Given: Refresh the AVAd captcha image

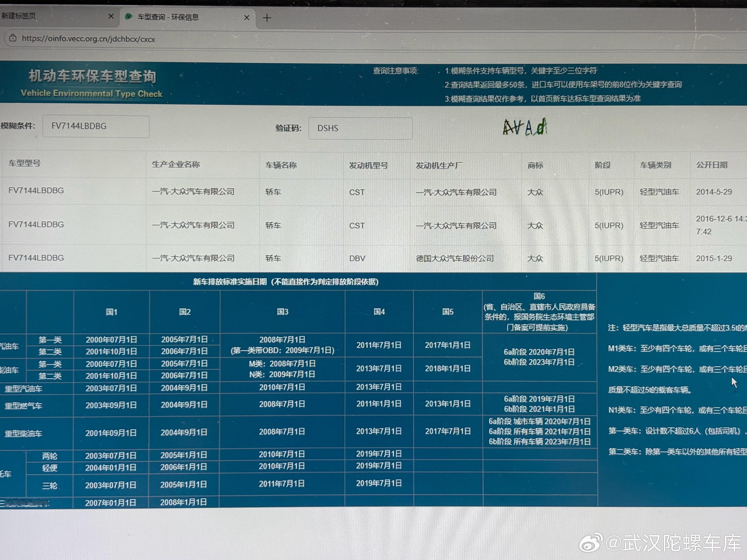Looking at the screenshot, I should pos(524,127).
